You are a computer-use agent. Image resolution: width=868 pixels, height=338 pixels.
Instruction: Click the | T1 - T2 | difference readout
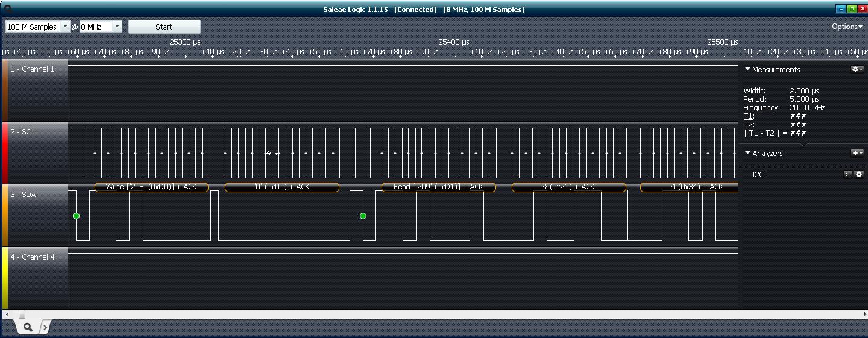[x=775, y=133]
